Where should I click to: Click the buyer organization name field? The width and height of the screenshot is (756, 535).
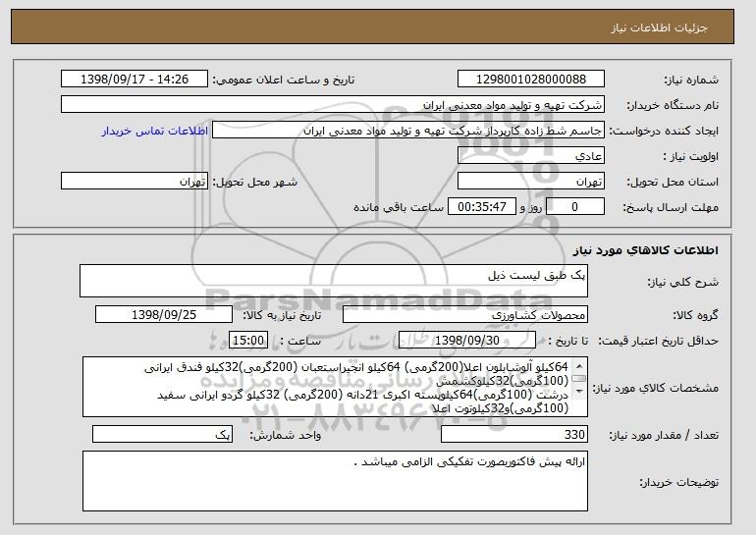tap(333, 105)
